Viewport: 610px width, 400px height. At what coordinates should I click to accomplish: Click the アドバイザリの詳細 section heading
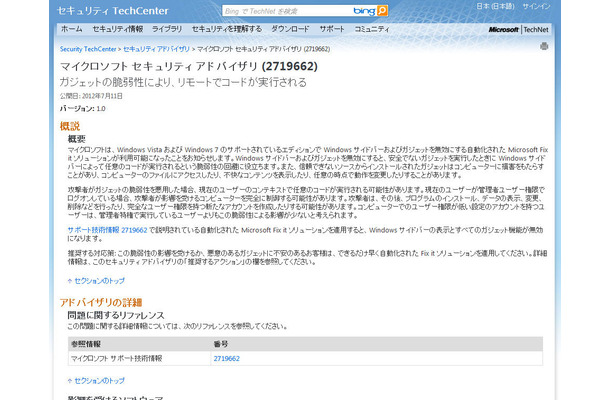click(101, 302)
